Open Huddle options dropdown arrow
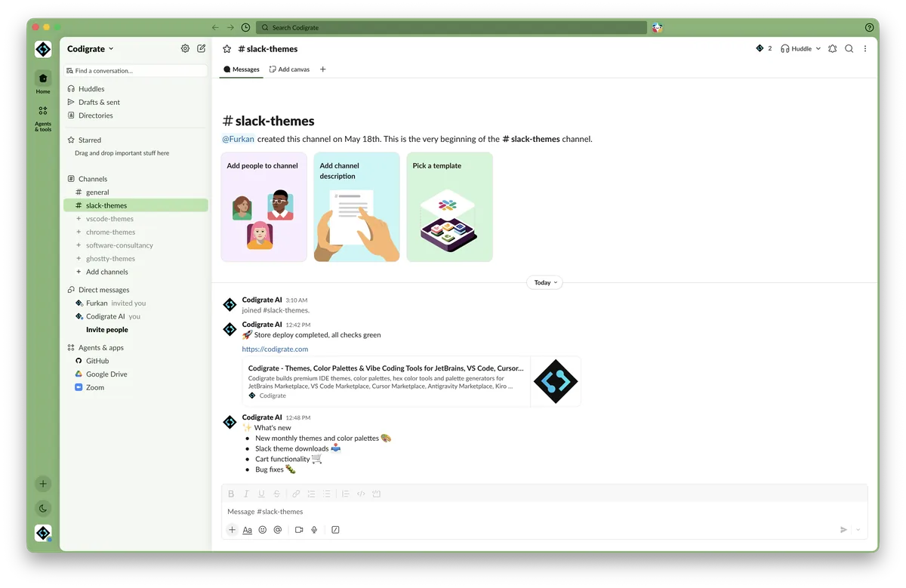 pyautogui.click(x=818, y=48)
